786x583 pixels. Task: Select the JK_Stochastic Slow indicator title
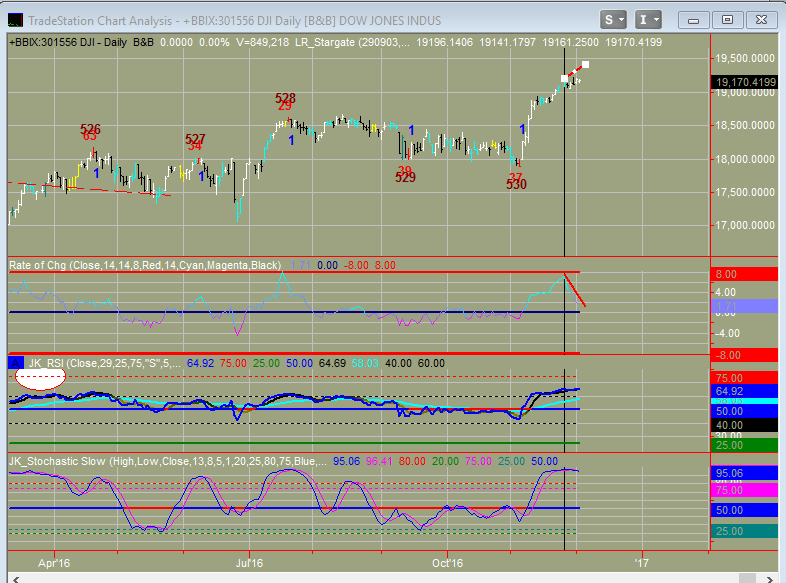tap(168, 461)
